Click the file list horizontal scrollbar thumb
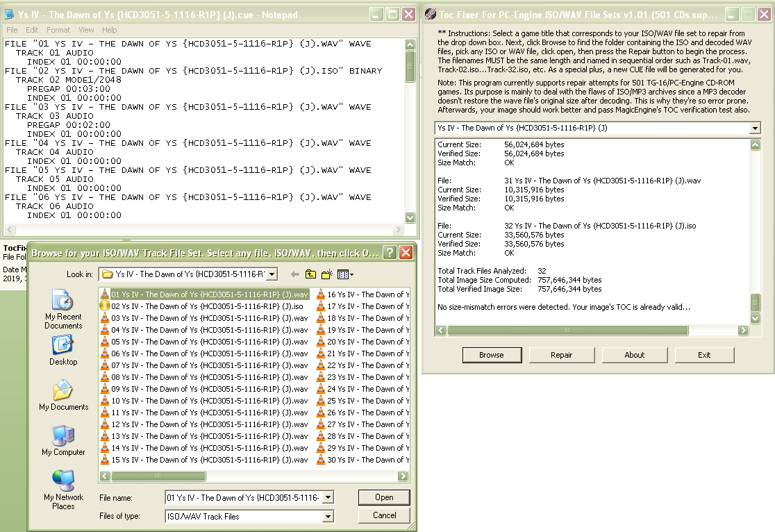Image resolution: width=775 pixels, height=532 pixels. click(x=158, y=476)
